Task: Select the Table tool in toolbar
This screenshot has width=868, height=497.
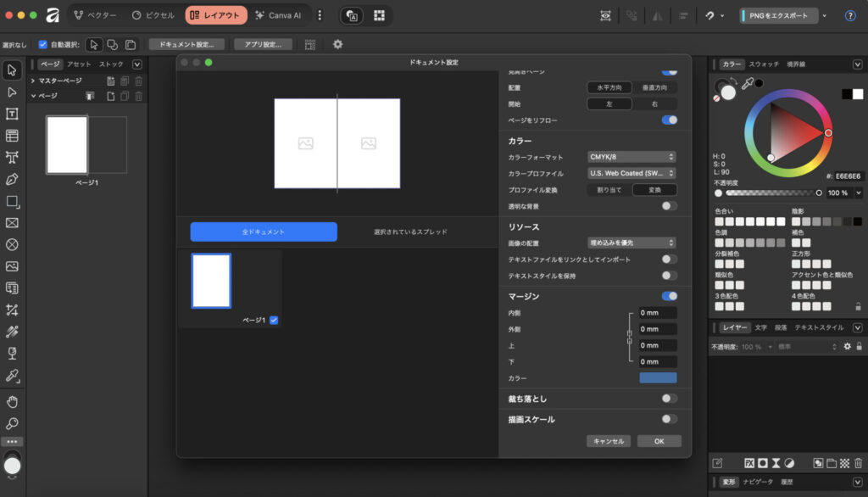Action: (12, 136)
